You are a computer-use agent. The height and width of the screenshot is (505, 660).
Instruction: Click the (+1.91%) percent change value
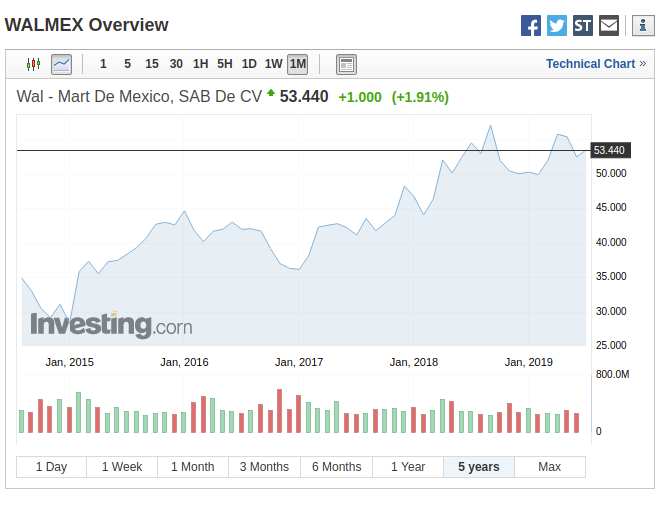[x=420, y=97]
